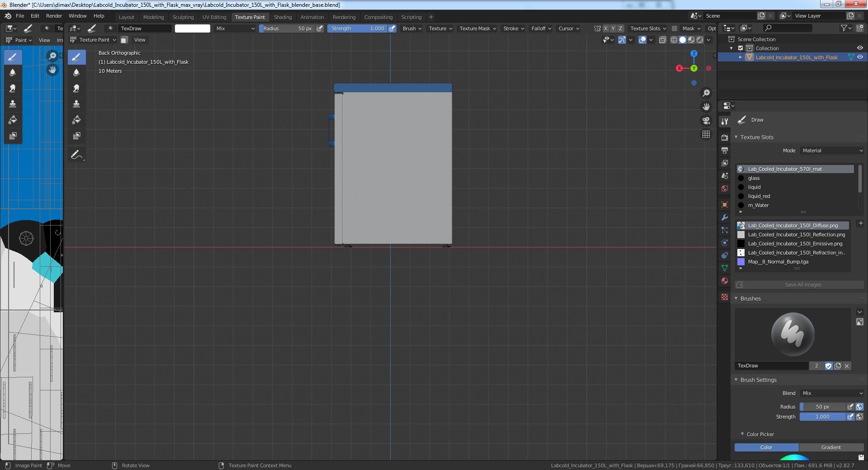
Task: Switch to wireframe viewport shading
Action: coord(674,40)
